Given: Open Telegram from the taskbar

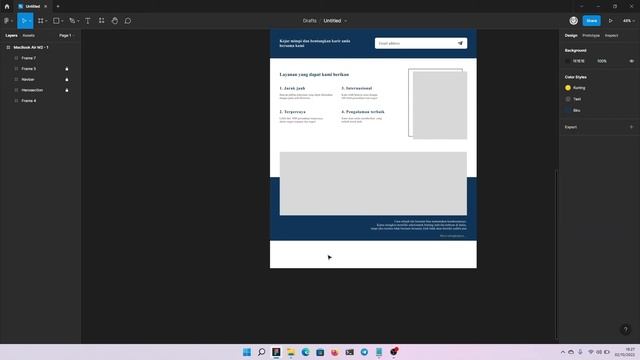Looking at the screenshot, I should click(364, 352).
